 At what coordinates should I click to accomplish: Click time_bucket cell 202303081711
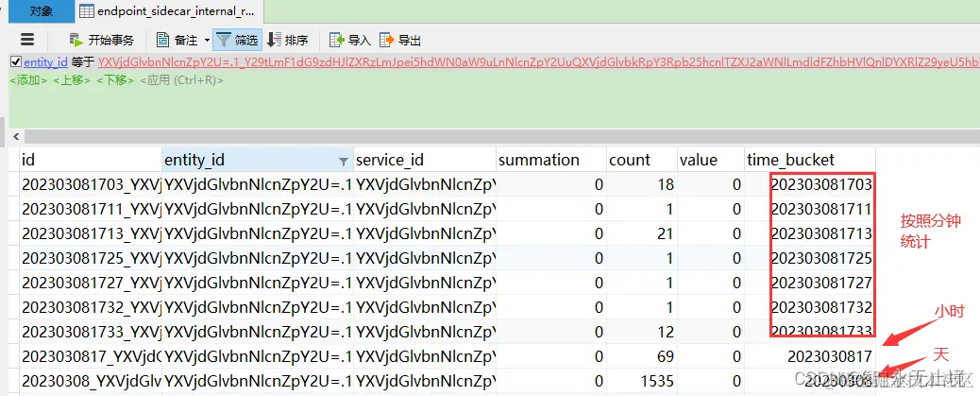click(x=811, y=209)
